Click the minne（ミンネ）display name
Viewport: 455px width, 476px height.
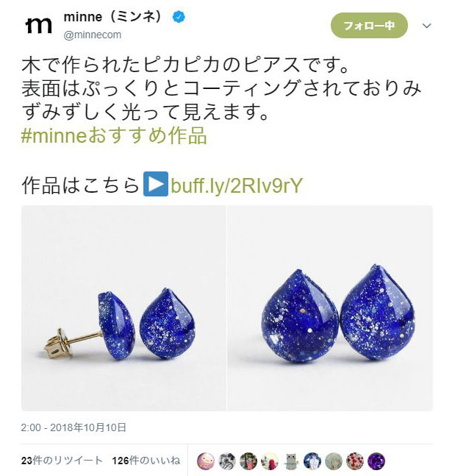pos(114,17)
